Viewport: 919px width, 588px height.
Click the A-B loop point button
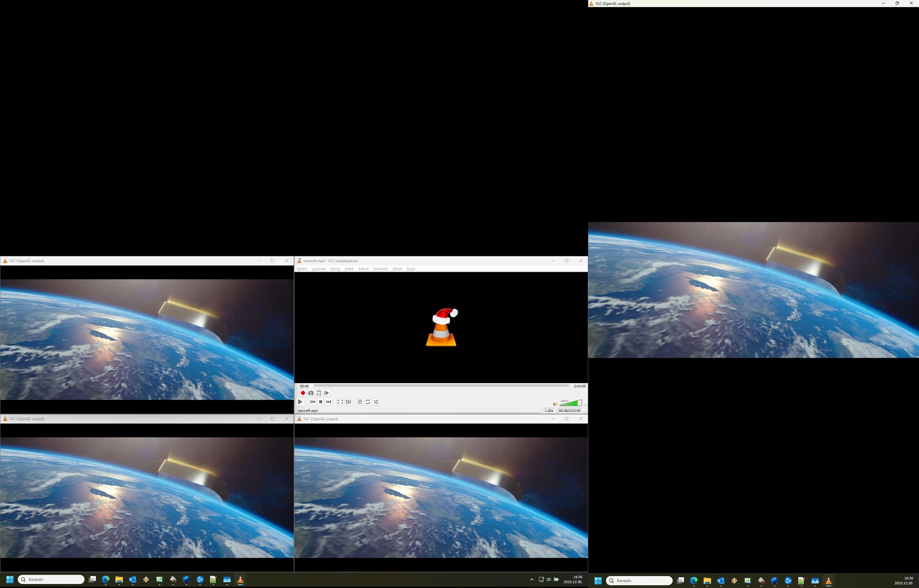coord(319,393)
